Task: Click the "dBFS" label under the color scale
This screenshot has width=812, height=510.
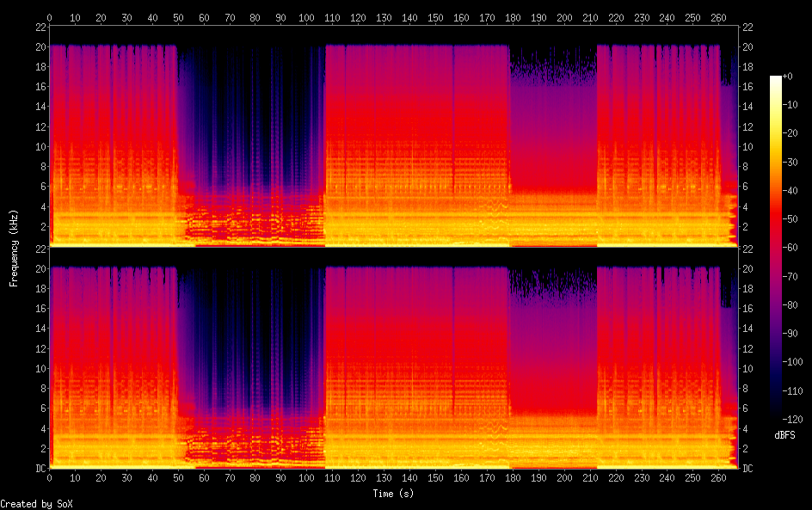Action: tap(784, 435)
